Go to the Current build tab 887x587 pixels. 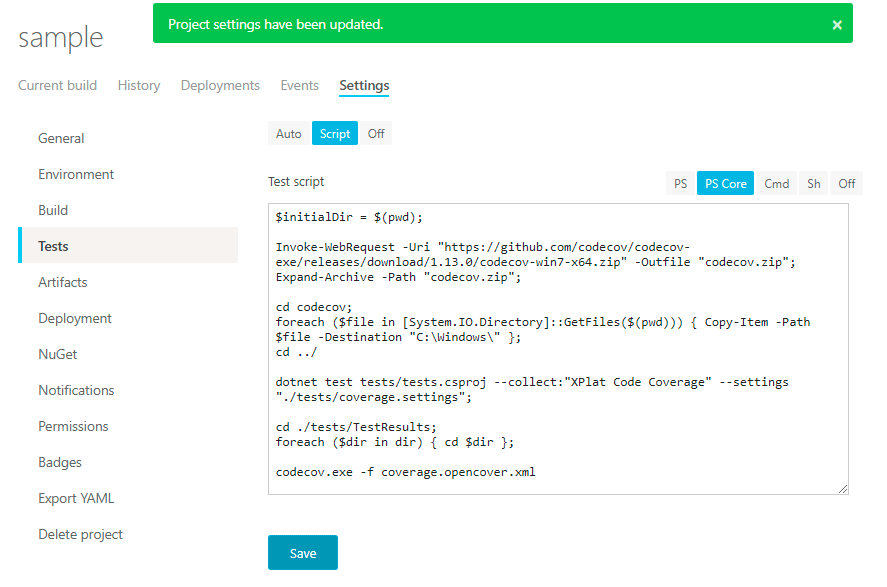tap(57, 85)
